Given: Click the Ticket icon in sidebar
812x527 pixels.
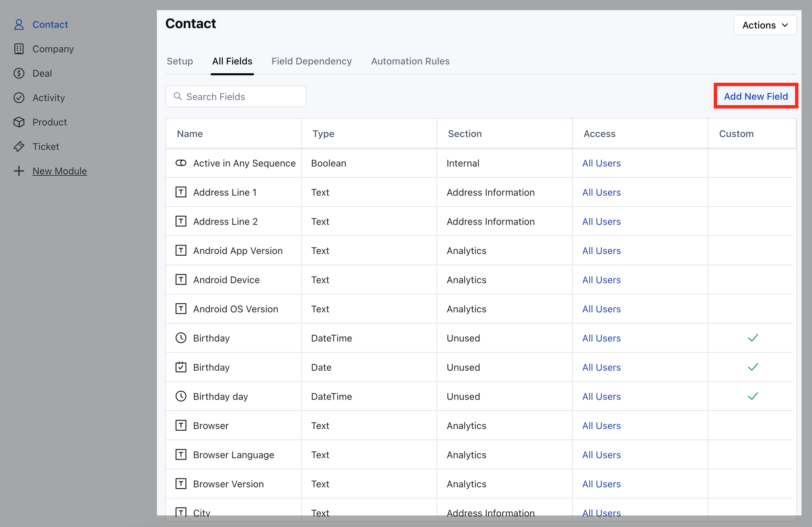Looking at the screenshot, I should [x=19, y=147].
